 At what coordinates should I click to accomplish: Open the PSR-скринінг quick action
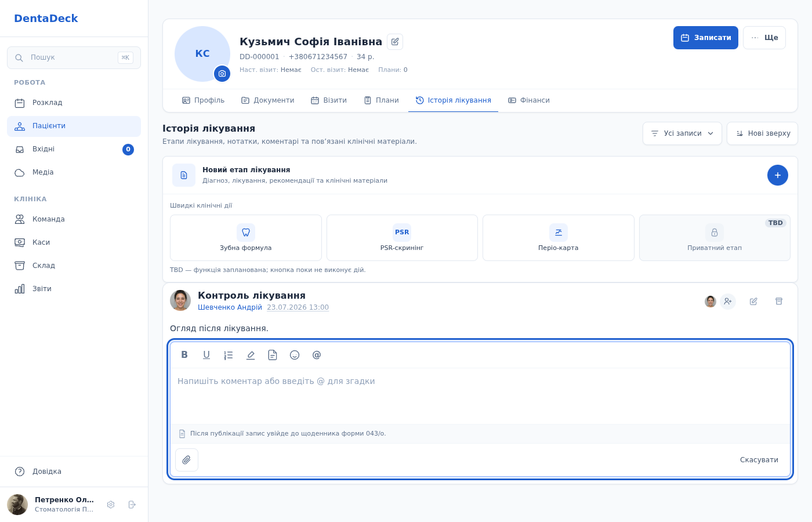(402, 238)
